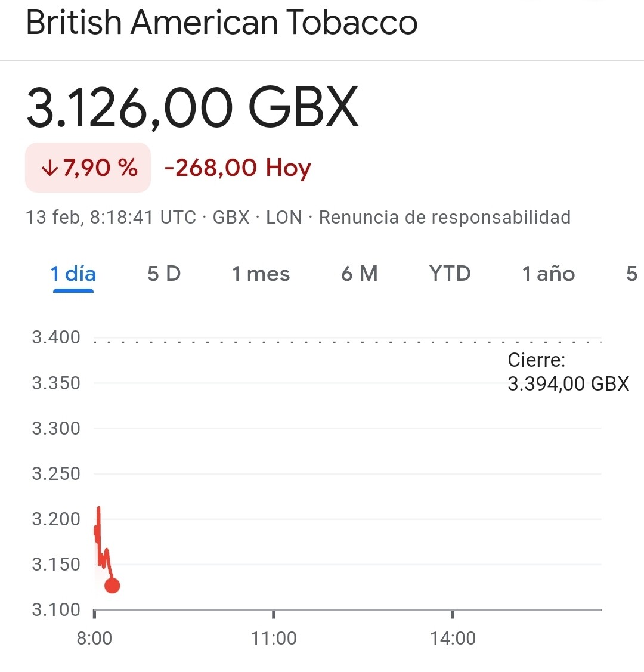The image size is (644, 672).
Task: Open the 1 mes chart range
Action: point(261,274)
